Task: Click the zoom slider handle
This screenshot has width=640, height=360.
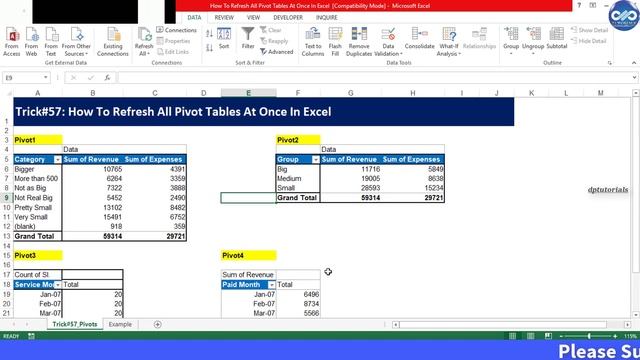Action: 589,336
